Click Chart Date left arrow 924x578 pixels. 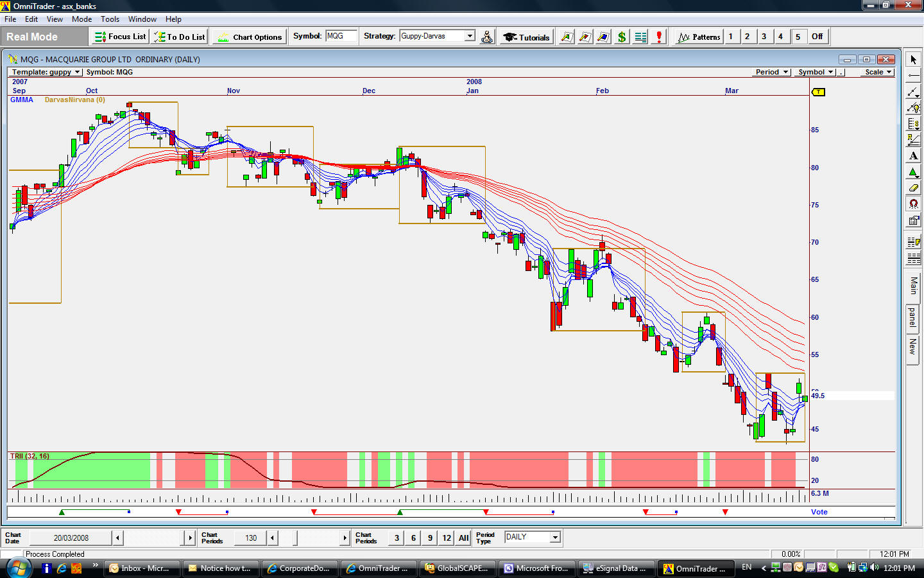[x=117, y=538]
